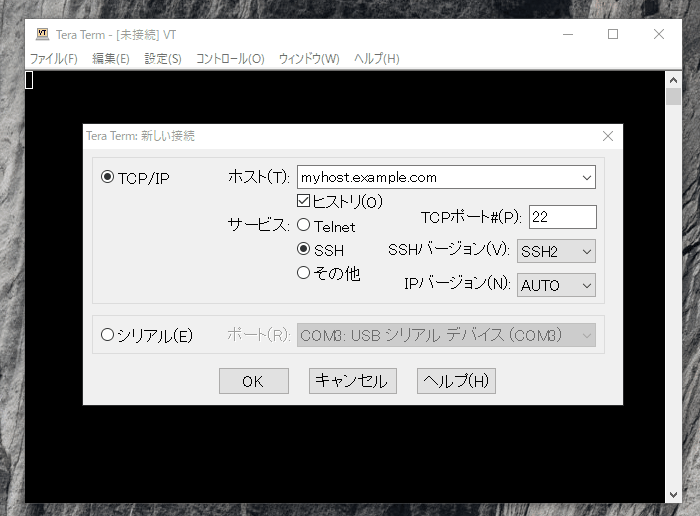Select the シリアル(E) radio button
The image size is (700, 516).
(107, 335)
